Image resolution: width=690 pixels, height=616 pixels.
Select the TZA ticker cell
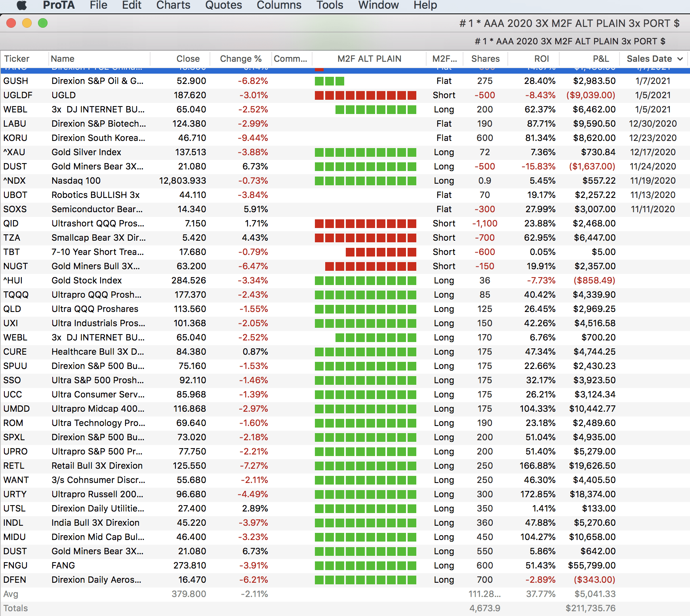coord(12,238)
